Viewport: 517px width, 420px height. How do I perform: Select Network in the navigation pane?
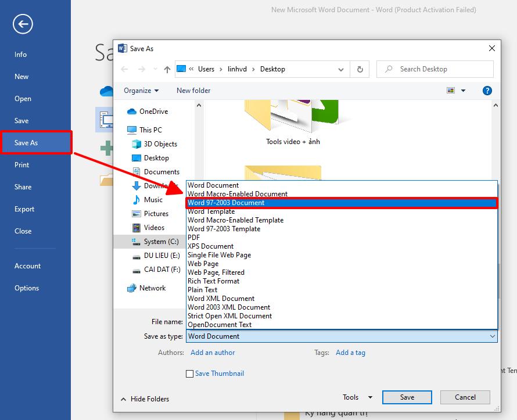[x=146, y=288]
